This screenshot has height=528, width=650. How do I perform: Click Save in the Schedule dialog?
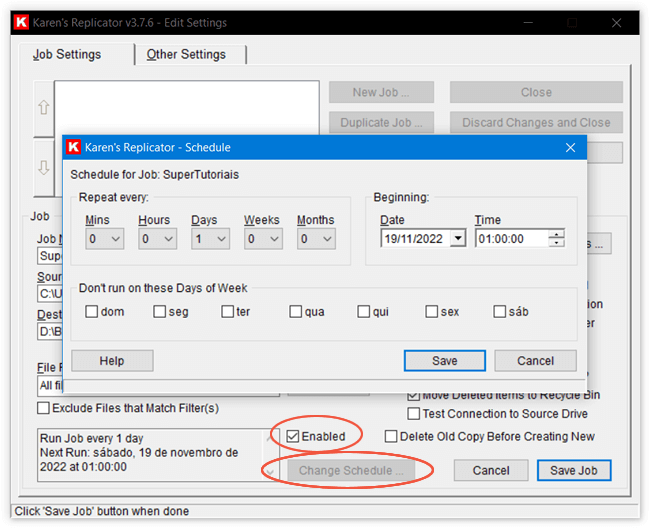click(x=445, y=361)
